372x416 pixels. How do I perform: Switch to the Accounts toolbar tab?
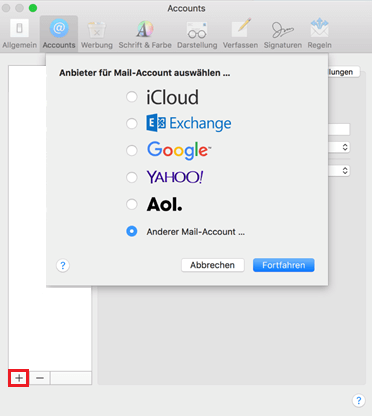click(59, 34)
